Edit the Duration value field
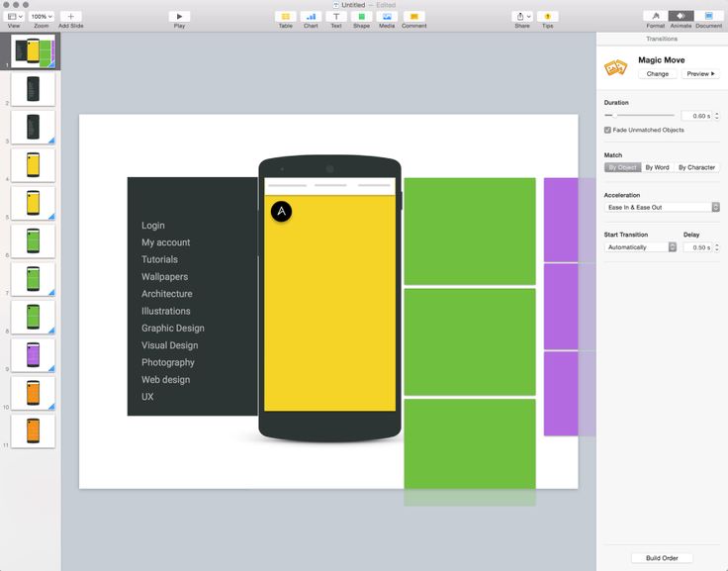 (x=696, y=116)
